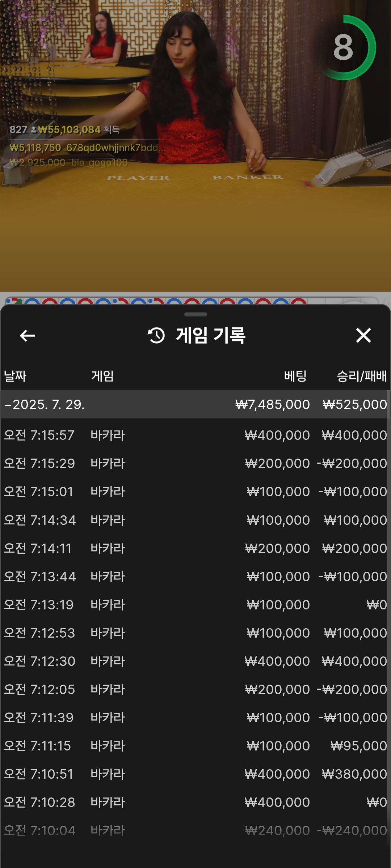The height and width of the screenshot is (868, 391).
Task: Select the 오전 7:13:19 row with ₩0 result
Action: pos(195,605)
